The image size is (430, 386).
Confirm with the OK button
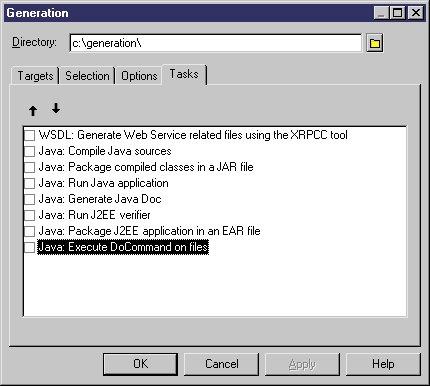pyautogui.click(x=140, y=364)
